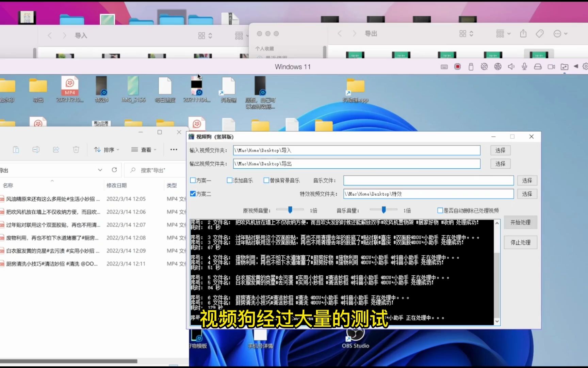The height and width of the screenshot is (368, 588).
Task: Click tag icon in 导出 Finder window
Action: [x=540, y=33]
